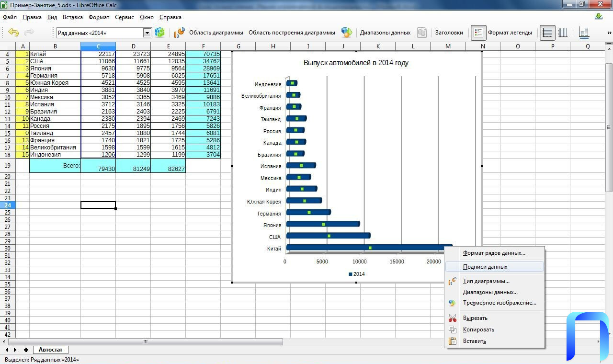Click the Формат легенды button
The height and width of the screenshot is (364, 613).
coord(510,33)
